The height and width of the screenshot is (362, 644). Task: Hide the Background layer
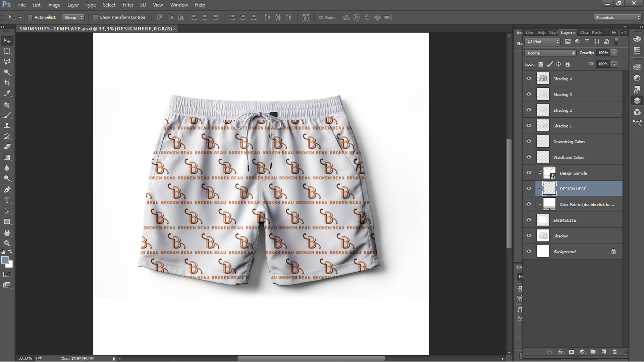coord(529,251)
